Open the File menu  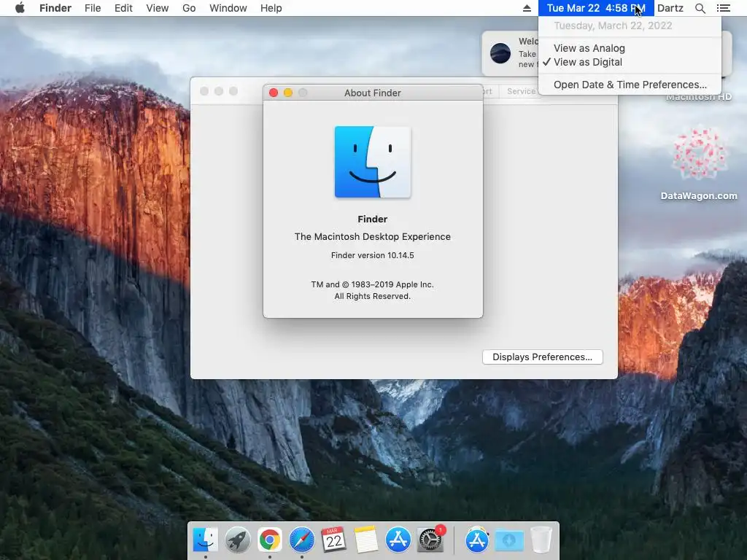(93, 8)
